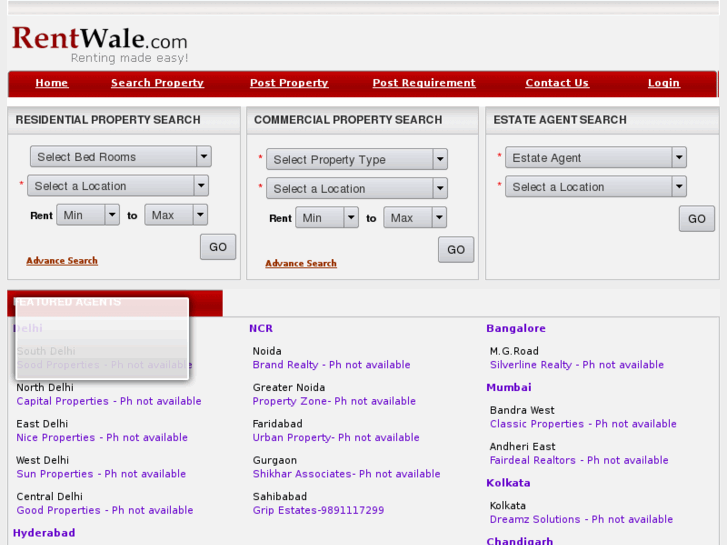The height and width of the screenshot is (545, 727).
Task: Click the Greater Noida label
Action: pos(289,387)
